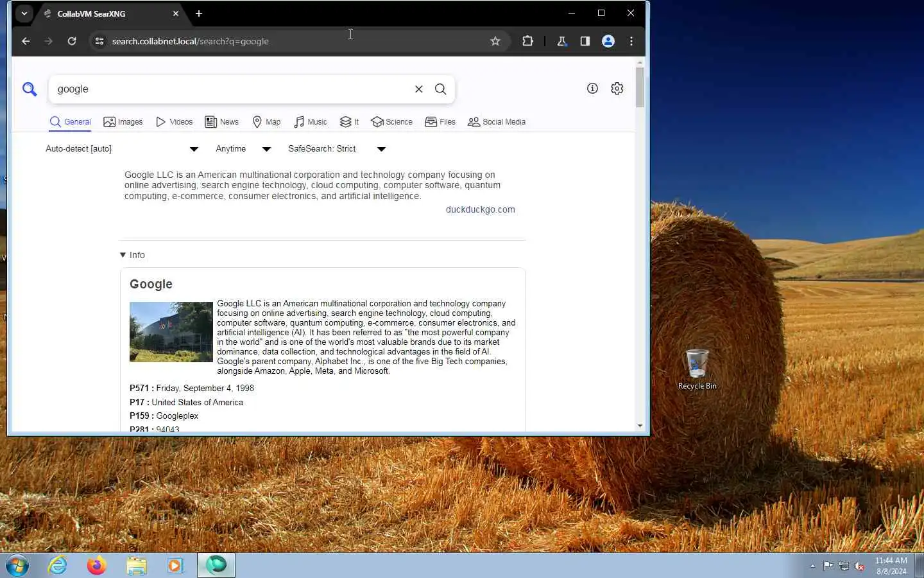
Task: Open the taskbar clock showing 11:44 AM
Action: [891, 566]
